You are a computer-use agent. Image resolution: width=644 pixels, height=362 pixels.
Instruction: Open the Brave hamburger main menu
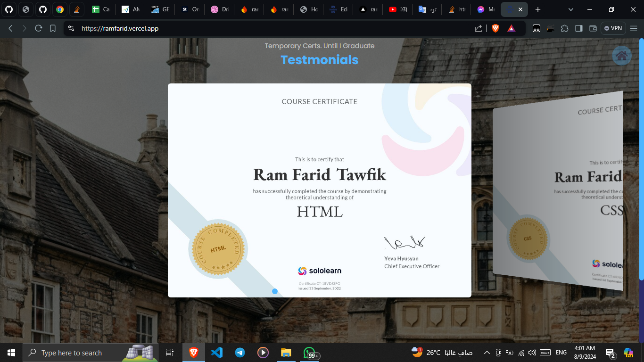634,28
